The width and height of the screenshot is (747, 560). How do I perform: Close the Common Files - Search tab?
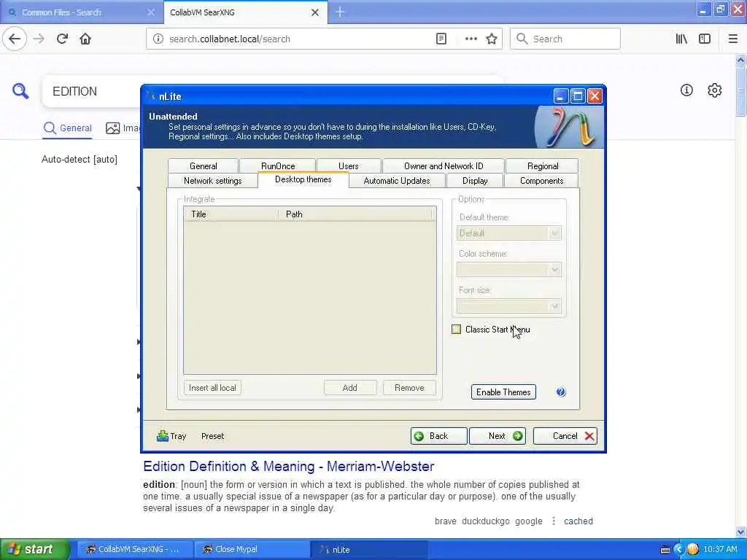[x=151, y=12]
